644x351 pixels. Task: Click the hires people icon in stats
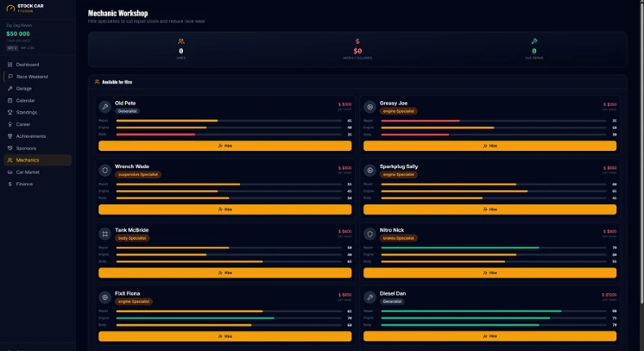point(181,42)
